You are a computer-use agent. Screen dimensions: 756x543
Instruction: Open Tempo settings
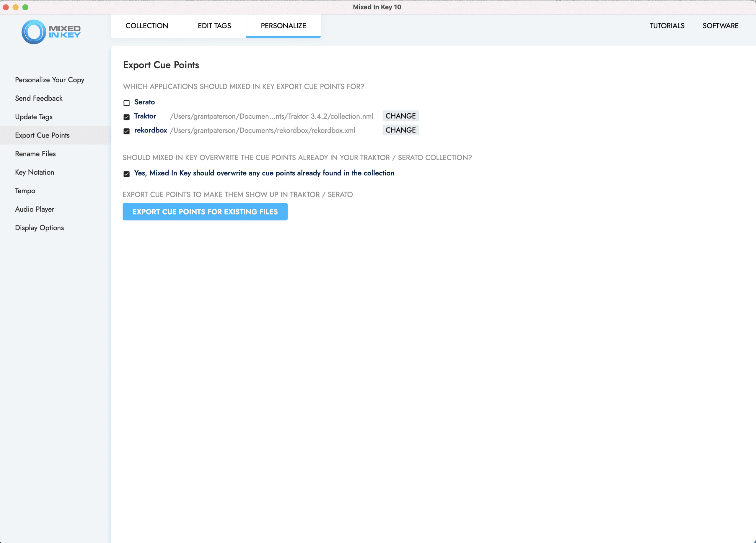[x=25, y=191]
